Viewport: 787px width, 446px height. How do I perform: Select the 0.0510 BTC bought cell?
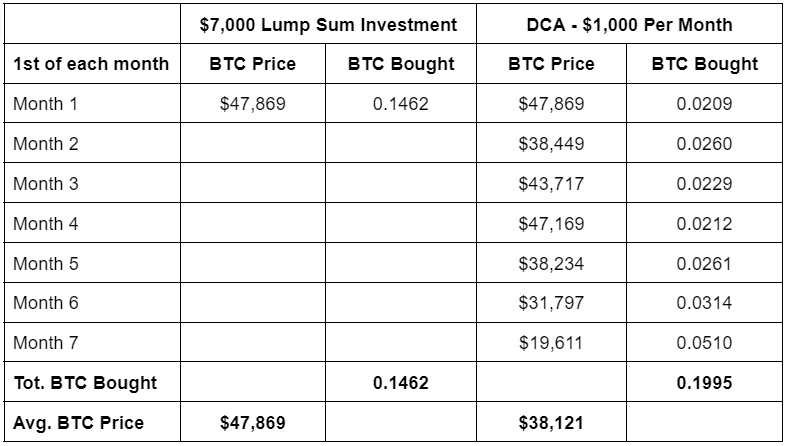click(x=704, y=343)
